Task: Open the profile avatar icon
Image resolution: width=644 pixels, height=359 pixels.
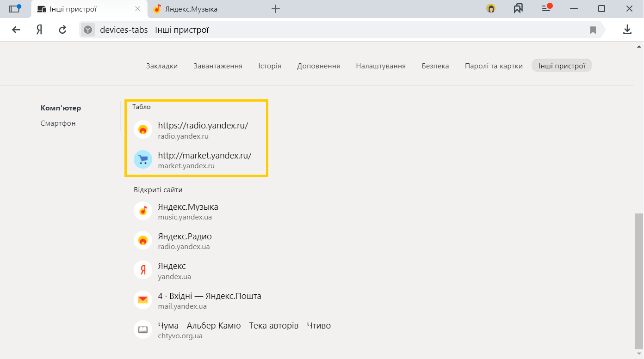Action: point(491,8)
